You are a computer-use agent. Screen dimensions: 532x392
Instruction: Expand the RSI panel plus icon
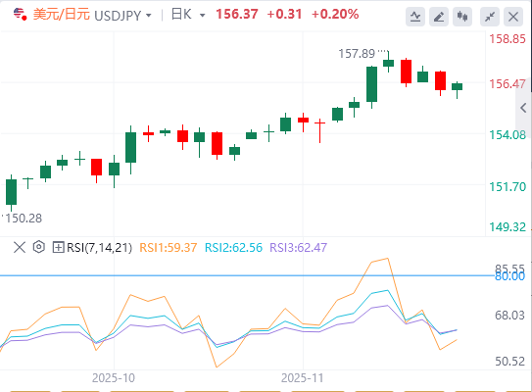[x=59, y=247]
